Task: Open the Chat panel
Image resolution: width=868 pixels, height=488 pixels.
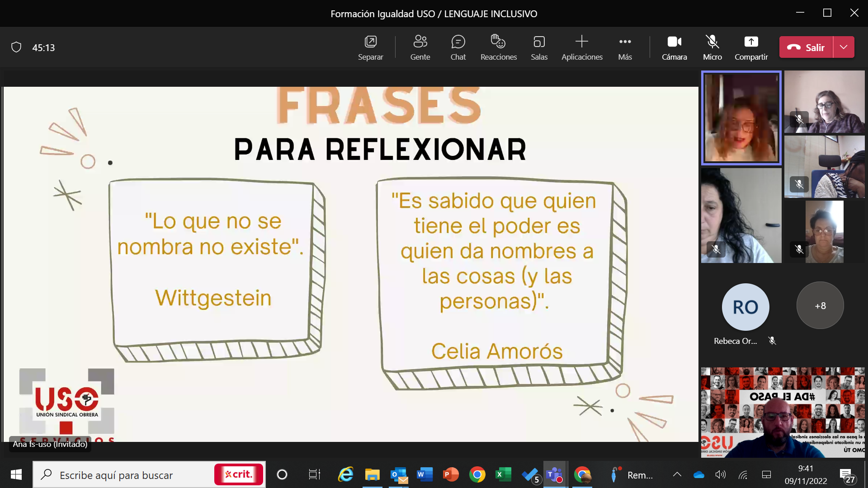Action: click(x=458, y=47)
